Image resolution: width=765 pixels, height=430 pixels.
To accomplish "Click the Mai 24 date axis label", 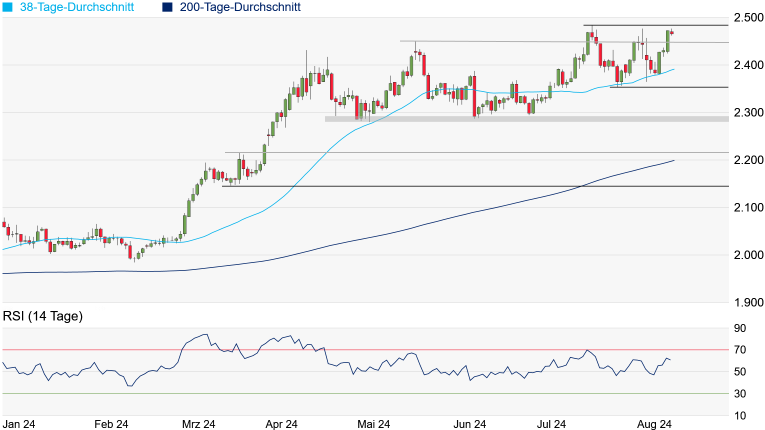I will 372,423.
